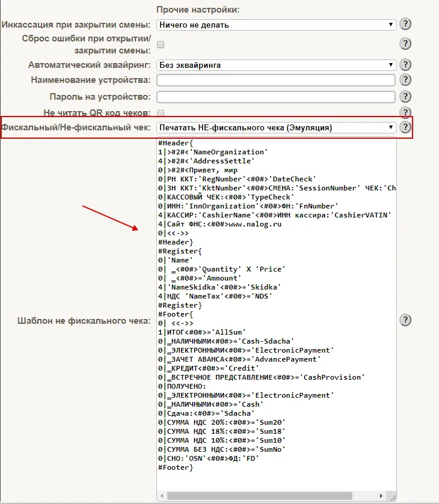Click the 'Quantity' X 'Price' line

click(x=222, y=269)
